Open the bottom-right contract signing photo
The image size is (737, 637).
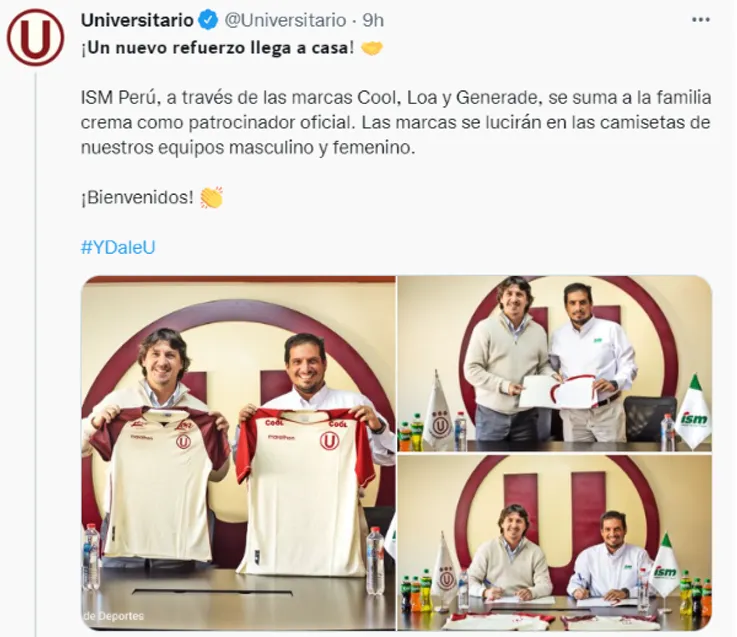click(x=555, y=543)
